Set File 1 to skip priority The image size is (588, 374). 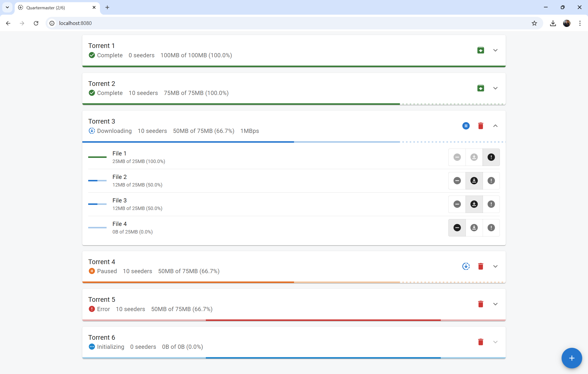pos(457,157)
